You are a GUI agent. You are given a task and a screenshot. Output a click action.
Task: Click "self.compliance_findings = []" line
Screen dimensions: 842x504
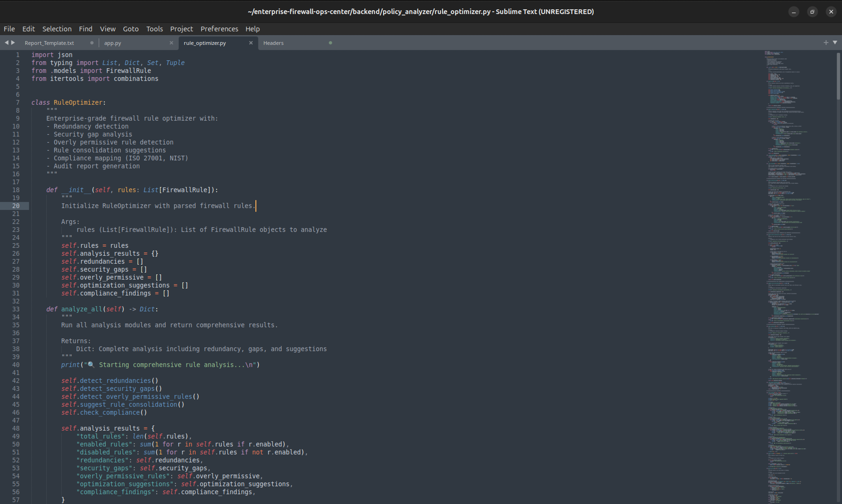click(x=115, y=293)
